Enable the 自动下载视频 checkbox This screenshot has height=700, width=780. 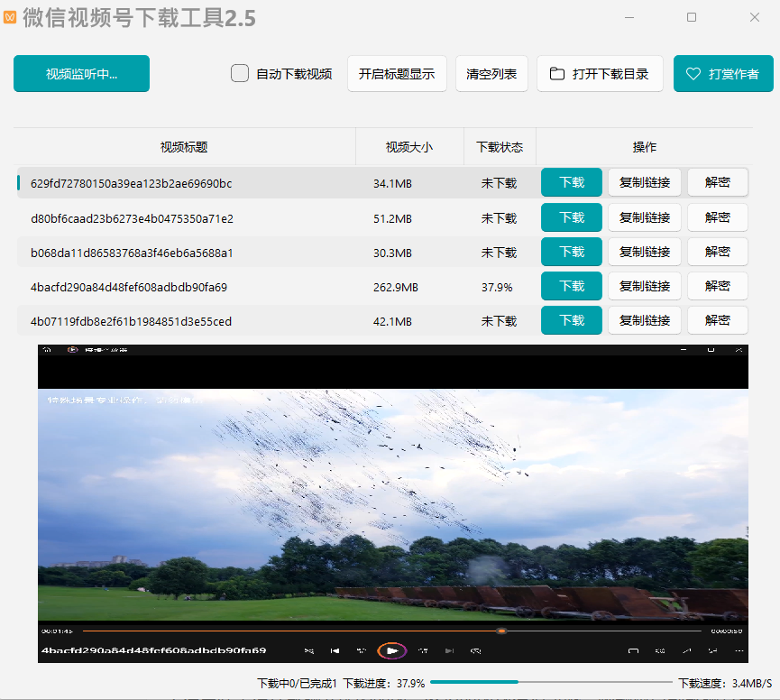240,74
